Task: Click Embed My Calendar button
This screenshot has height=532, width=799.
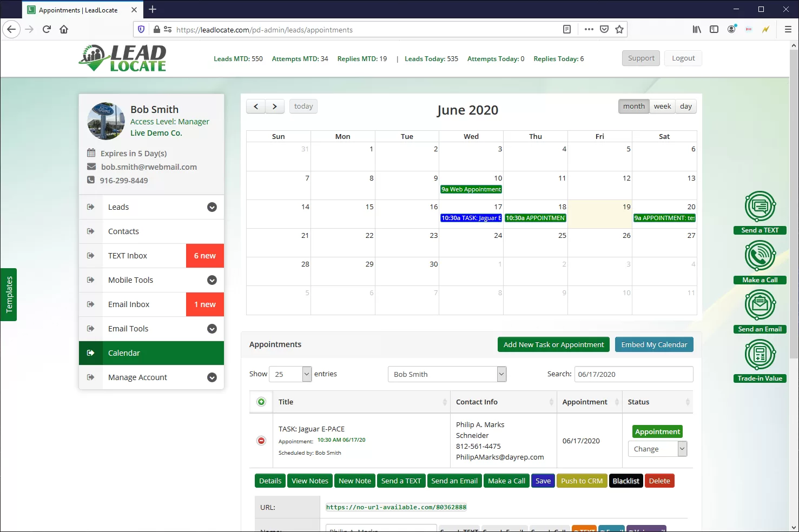Action: coord(654,344)
